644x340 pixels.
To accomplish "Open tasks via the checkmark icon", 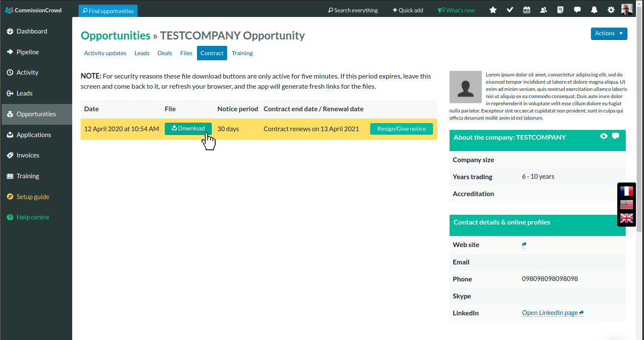I will pos(510,10).
